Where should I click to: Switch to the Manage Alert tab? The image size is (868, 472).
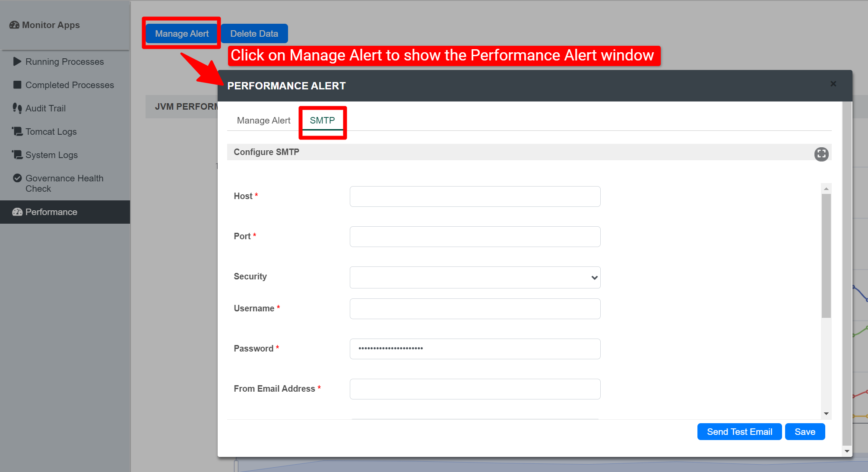coord(263,120)
